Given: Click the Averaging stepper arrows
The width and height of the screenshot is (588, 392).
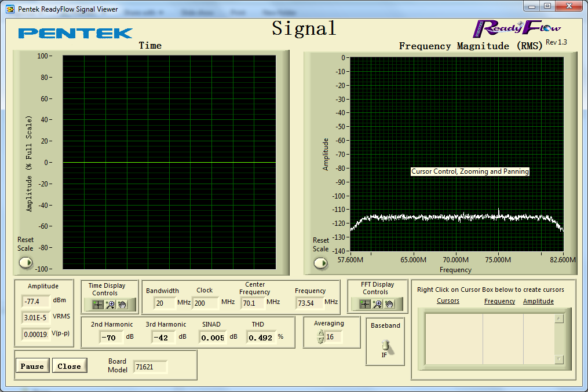Looking at the screenshot, I should pos(320,337).
